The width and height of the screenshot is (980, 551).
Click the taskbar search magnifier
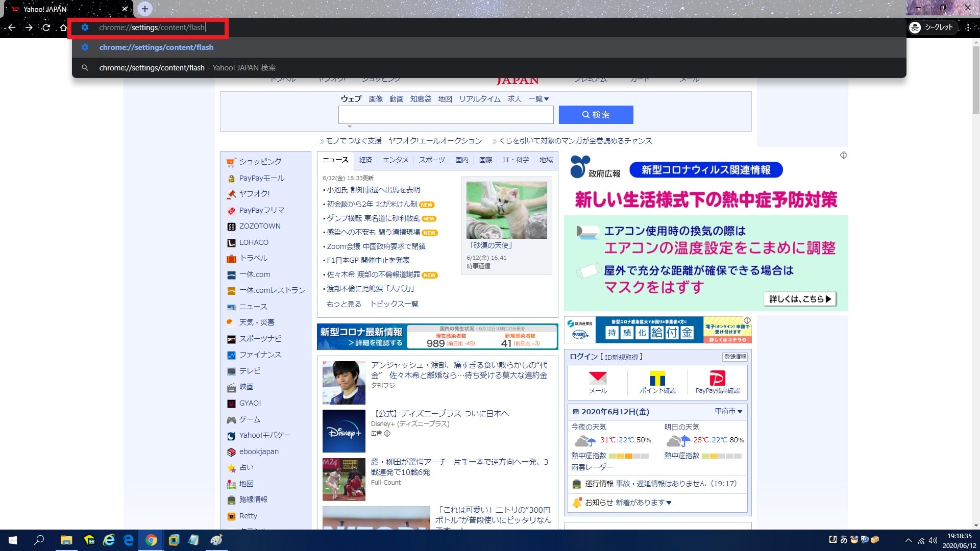click(x=39, y=540)
